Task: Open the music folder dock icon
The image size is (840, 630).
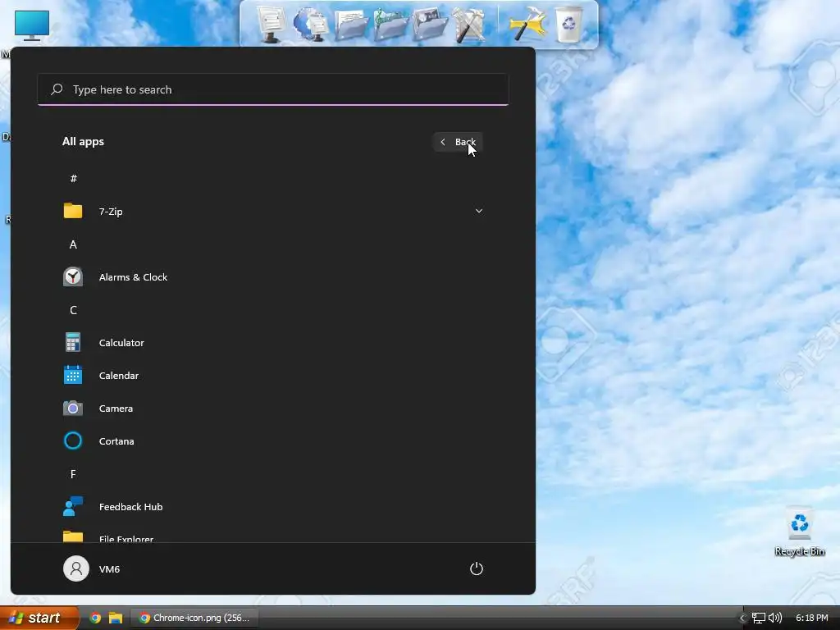Action: click(390, 25)
